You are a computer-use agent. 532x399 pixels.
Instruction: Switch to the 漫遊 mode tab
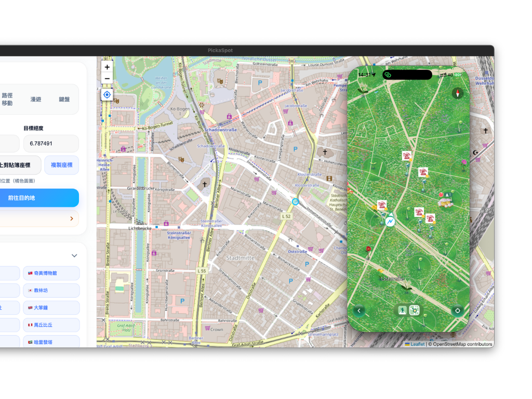tap(36, 99)
